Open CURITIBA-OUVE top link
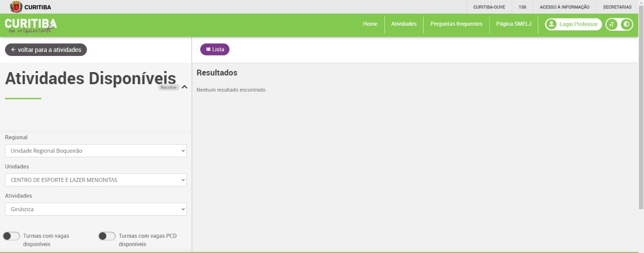Screen dimensions: 644x253 [x=489, y=7]
